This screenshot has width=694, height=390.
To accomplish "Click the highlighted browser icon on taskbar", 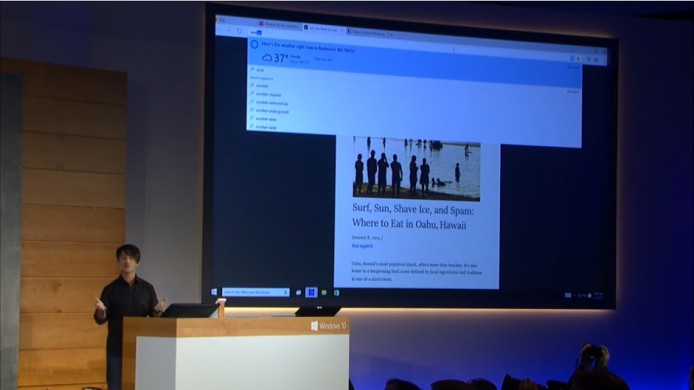I will [311, 293].
